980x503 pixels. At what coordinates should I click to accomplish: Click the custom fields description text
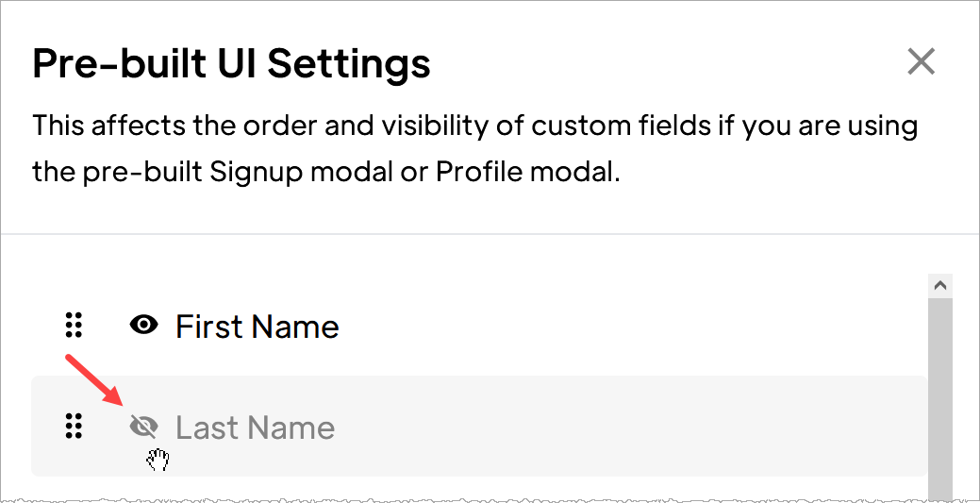475,148
